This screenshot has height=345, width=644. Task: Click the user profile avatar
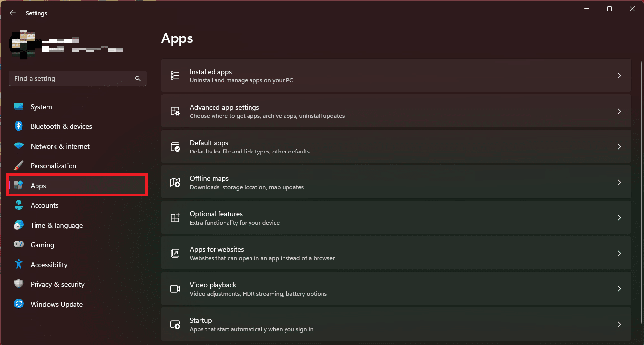coord(24,45)
